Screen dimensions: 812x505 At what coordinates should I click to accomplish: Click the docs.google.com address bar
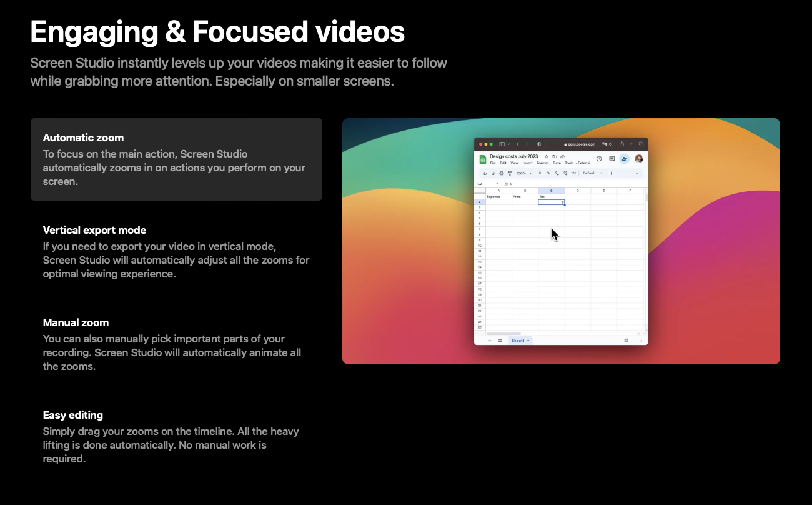580,144
